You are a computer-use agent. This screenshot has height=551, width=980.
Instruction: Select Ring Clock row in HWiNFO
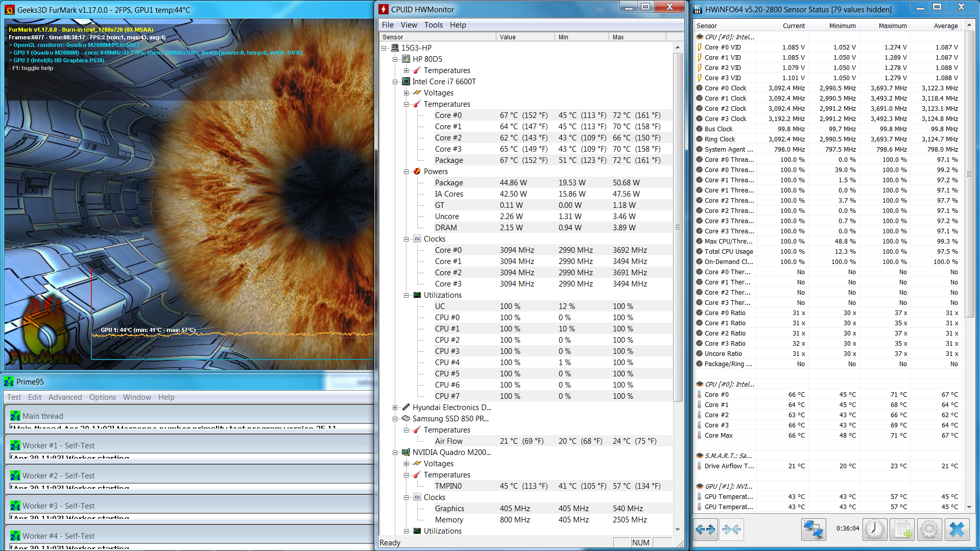pyautogui.click(x=828, y=139)
